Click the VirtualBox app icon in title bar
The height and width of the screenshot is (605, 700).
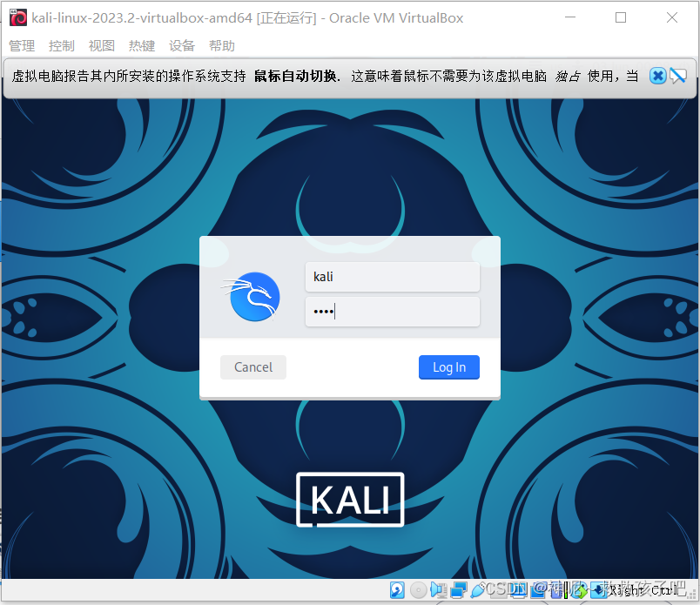[18, 18]
